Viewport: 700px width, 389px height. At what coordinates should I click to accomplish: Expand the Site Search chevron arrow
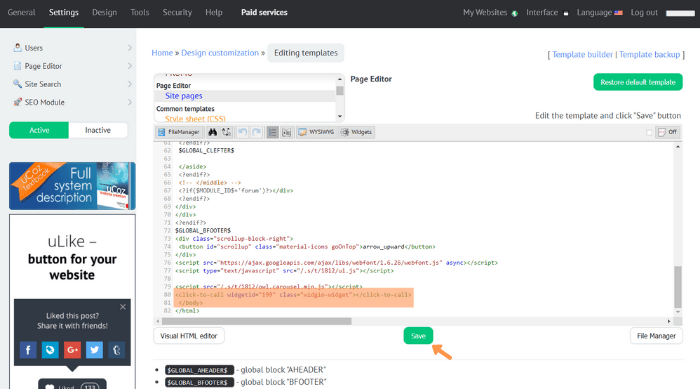[129, 84]
